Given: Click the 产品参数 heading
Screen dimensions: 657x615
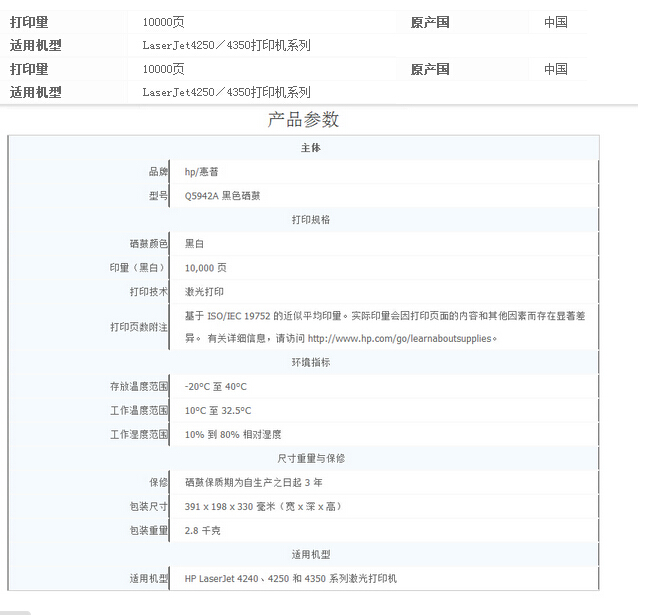Looking at the screenshot, I should (303, 120).
